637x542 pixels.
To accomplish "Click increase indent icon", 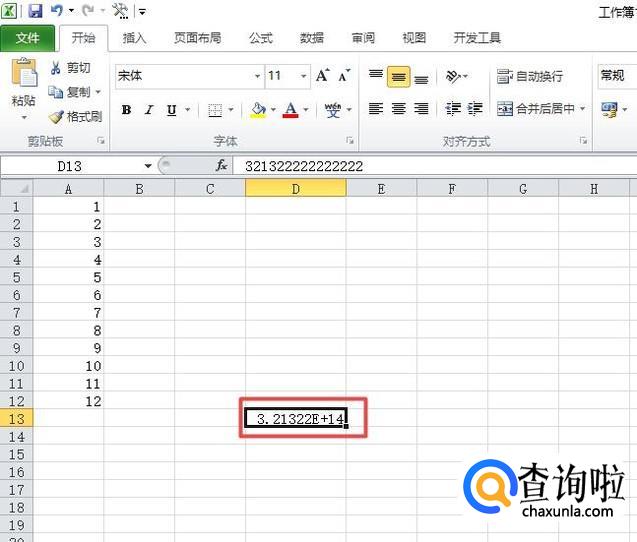I will pyautogui.click(x=474, y=108).
